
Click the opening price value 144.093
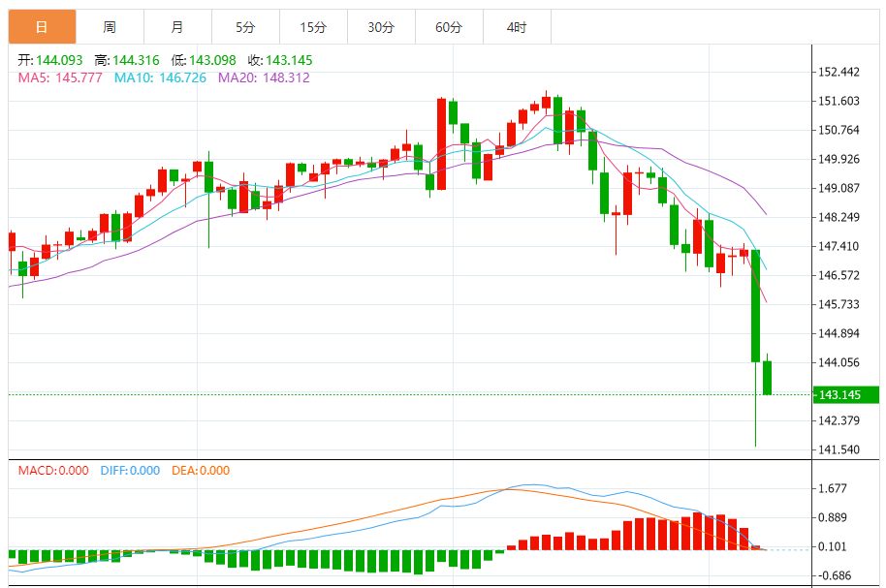tap(59, 60)
